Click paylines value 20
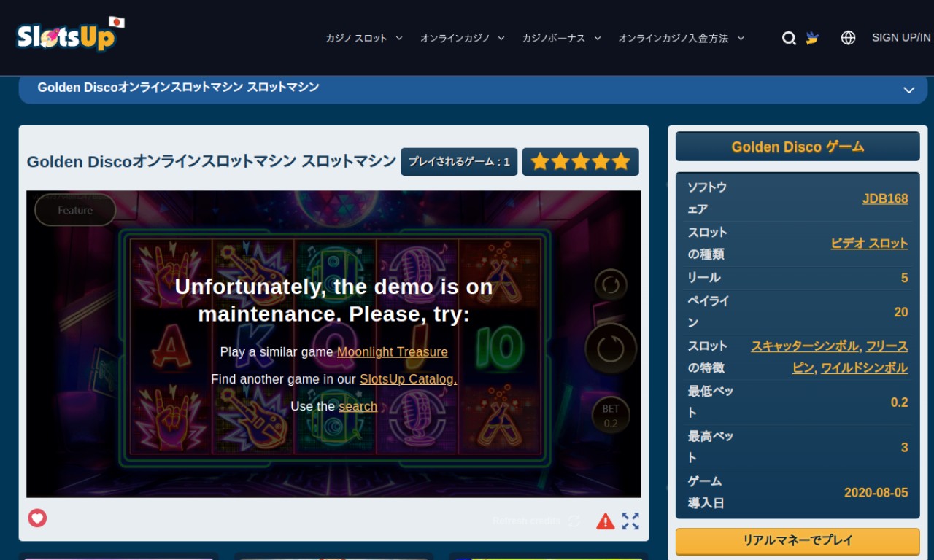 (x=901, y=312)
